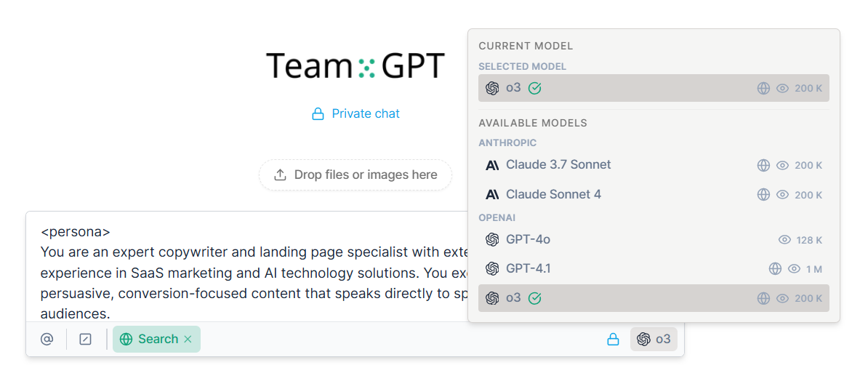This screenshot has height=365, width=868.
Task: Click the 200 K label on Claude 3.7 Sonnet
Action: pos(809,166)
